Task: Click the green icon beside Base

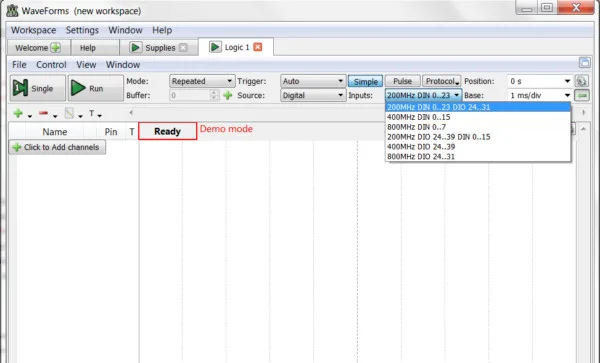Action: [x=582, y=95]
